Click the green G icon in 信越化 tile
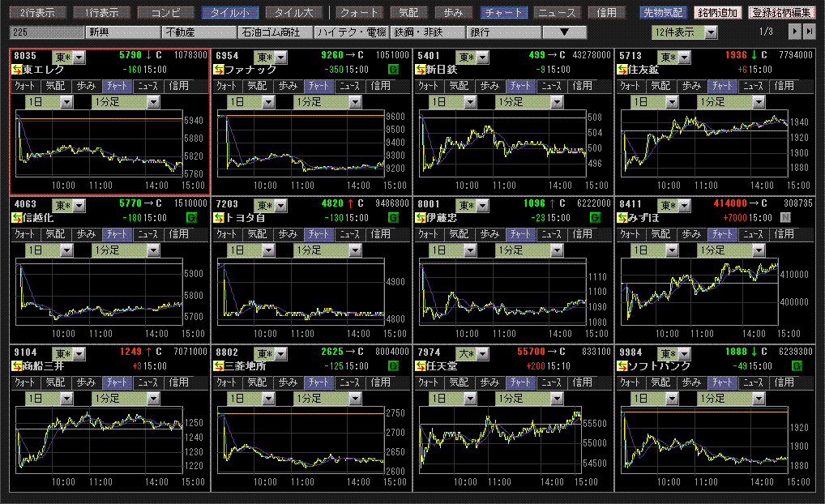Image resolution: width=825 pixels, height=504 pixels. 191,218
